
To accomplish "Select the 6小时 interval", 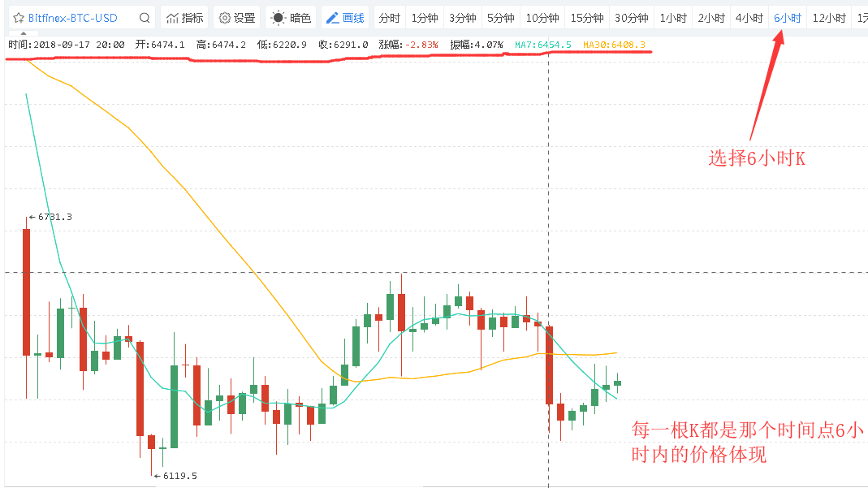I will click(x=787, y=16).
